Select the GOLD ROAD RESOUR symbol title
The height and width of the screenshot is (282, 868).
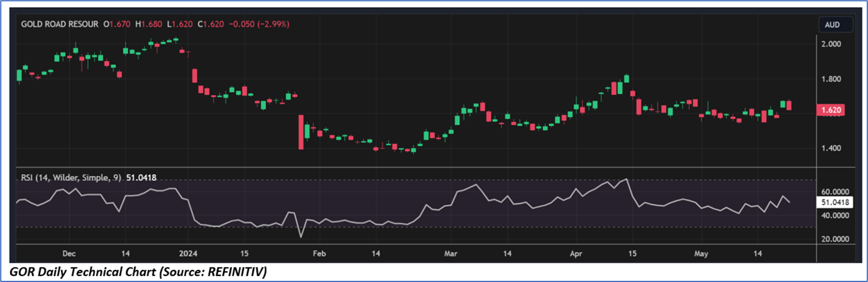pyautogui.click(x=60, y=25)
